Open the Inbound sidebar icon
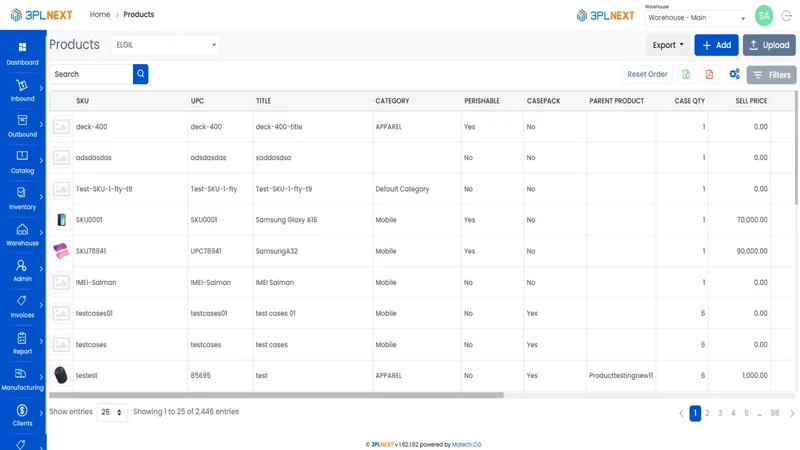Viewport: 800px width, 450px height. pos(21,85)
